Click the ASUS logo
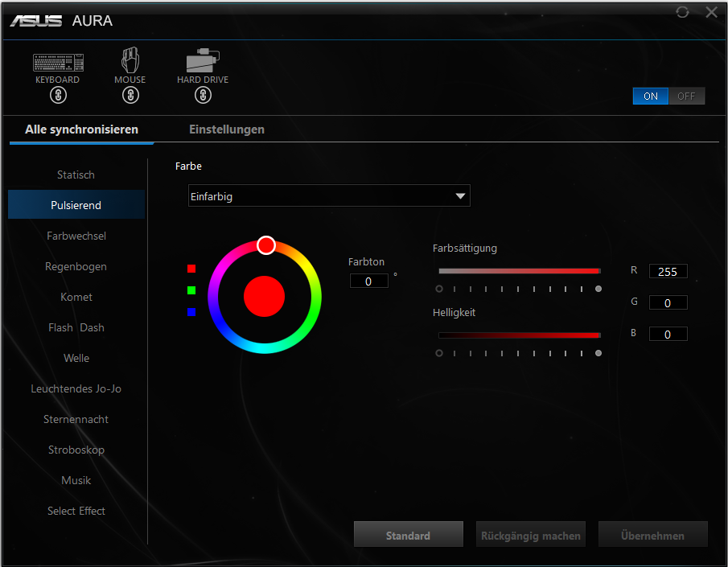728x567 pixels. pyautogui.click(x=36, y=21)
